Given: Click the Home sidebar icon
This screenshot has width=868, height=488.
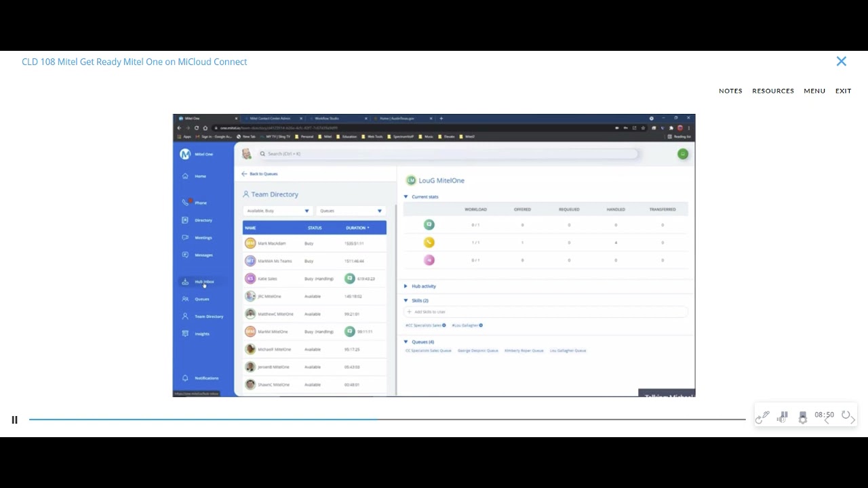Looking at the screenshot, I should [x=185, y=176].
